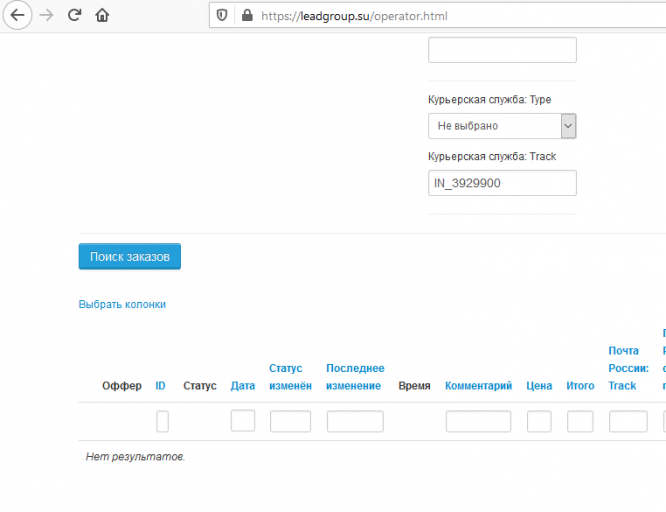
Task: Sort by the Дата column header
Action: [243, 386]
